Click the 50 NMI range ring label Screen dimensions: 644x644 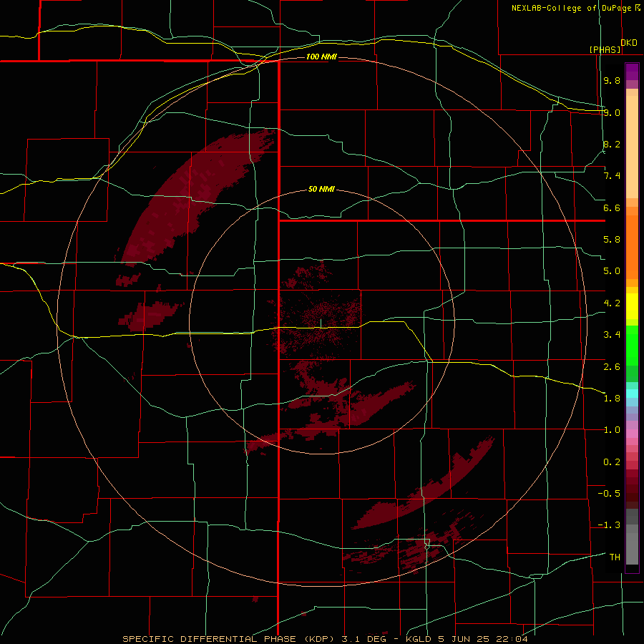pos(321,189)
